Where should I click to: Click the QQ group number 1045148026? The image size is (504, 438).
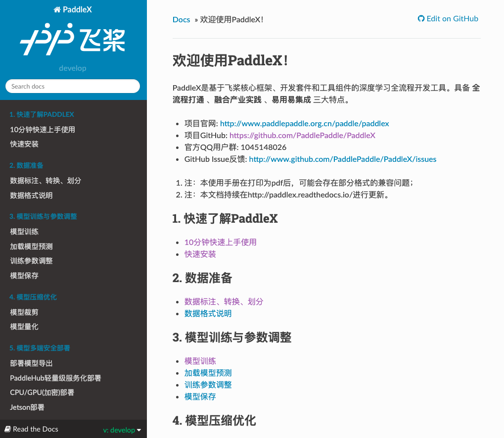(x=263, y=147)
